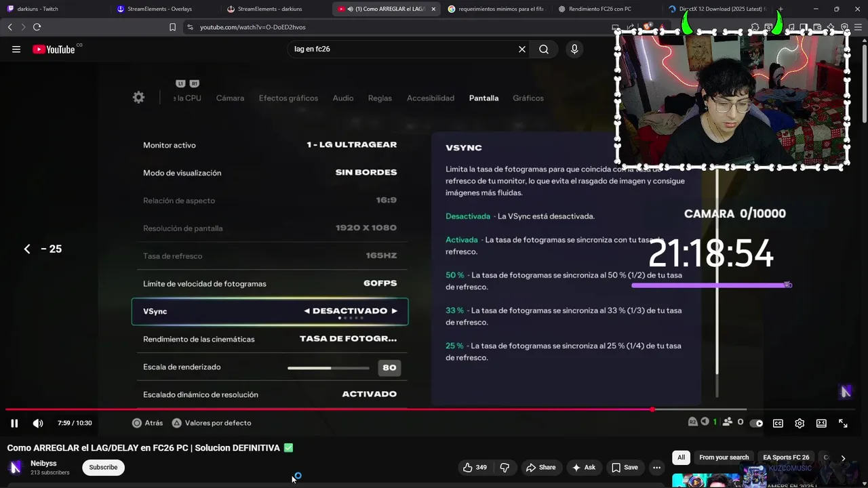Click the 'Pantalla' tab in video
Image resolution: width=868 pixels, height=488 pixels.
[484, 98]
